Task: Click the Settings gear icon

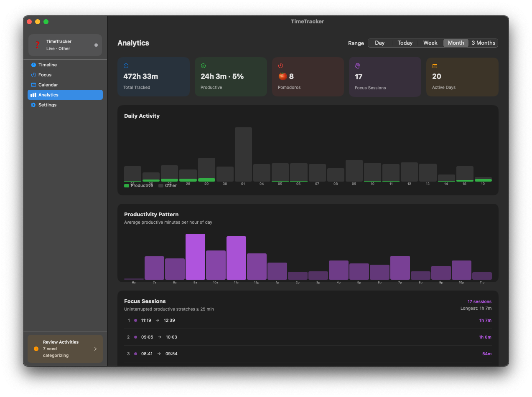Action: coord(33,105)
